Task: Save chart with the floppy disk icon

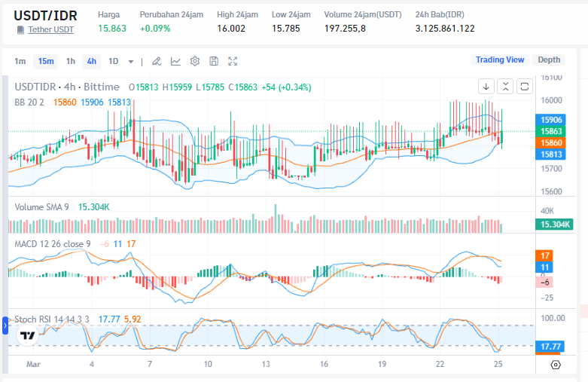Action: (x=214, y=61)
